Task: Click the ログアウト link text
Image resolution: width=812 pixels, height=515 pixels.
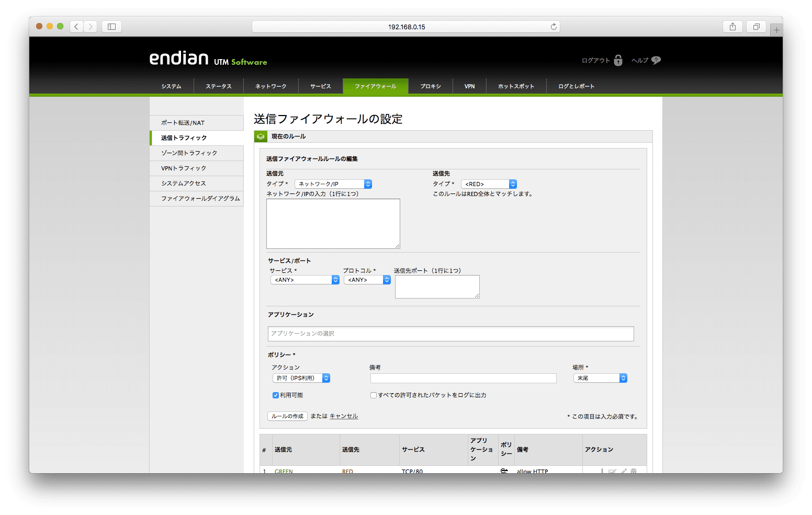Action: coord(596,61)
